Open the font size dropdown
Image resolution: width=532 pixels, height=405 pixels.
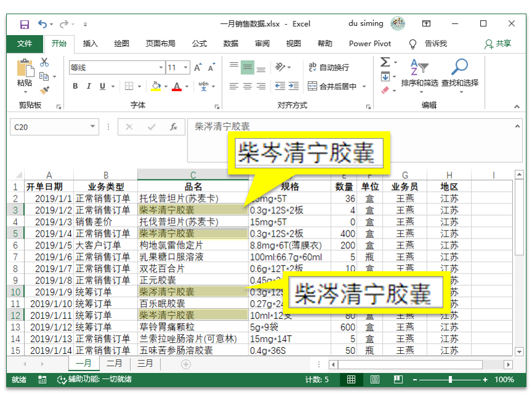[x=186, y=68]
